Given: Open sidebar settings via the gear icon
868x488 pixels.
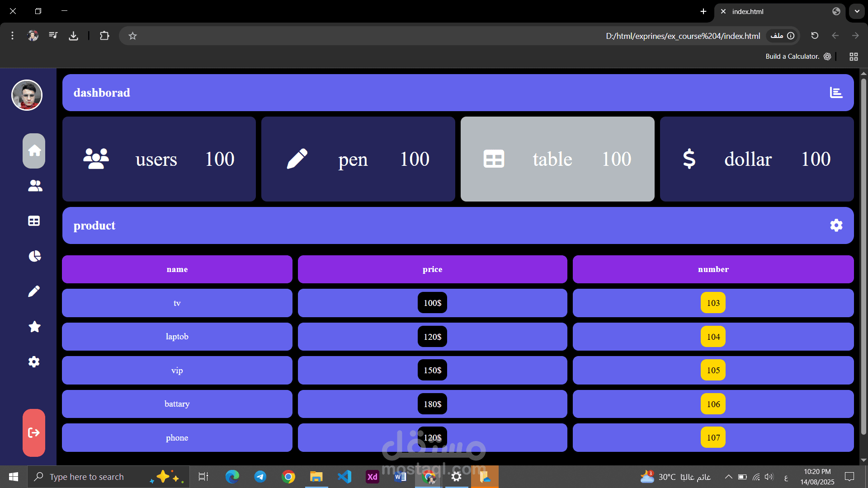Looking at the screenshot, I should pyautogui.click(x=34, y=361).
